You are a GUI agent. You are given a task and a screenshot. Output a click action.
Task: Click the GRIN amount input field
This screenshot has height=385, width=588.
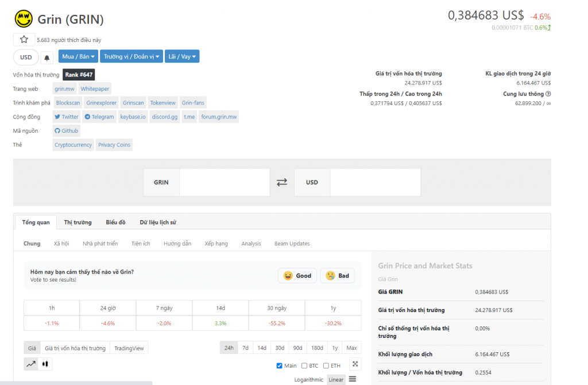point(225,182)
